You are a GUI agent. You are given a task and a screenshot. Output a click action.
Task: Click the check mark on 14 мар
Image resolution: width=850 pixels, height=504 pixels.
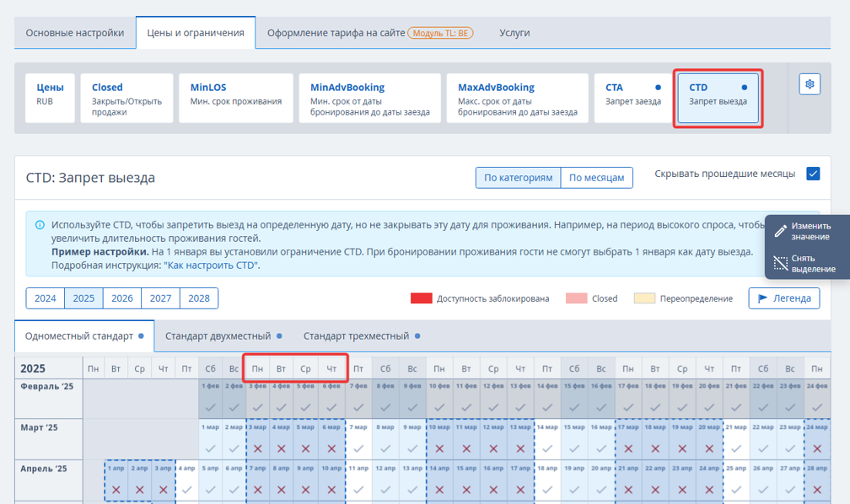click(x=547, y=448)
